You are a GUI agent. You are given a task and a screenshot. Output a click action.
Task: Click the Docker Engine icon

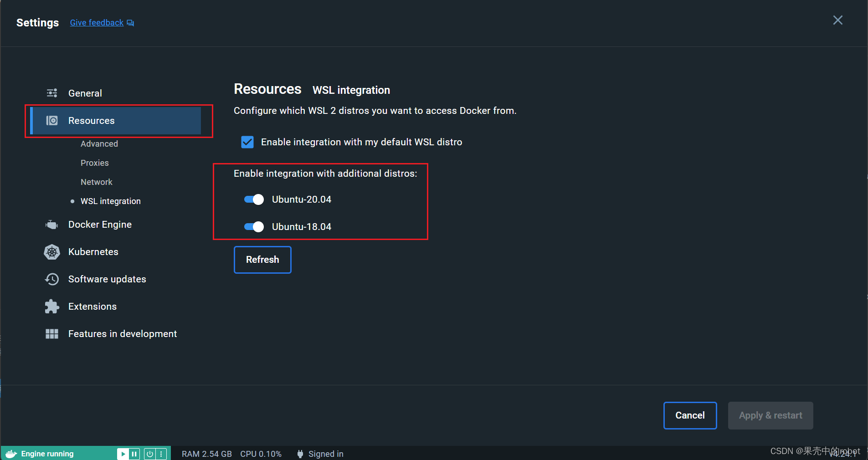click(x=52, y=225)
